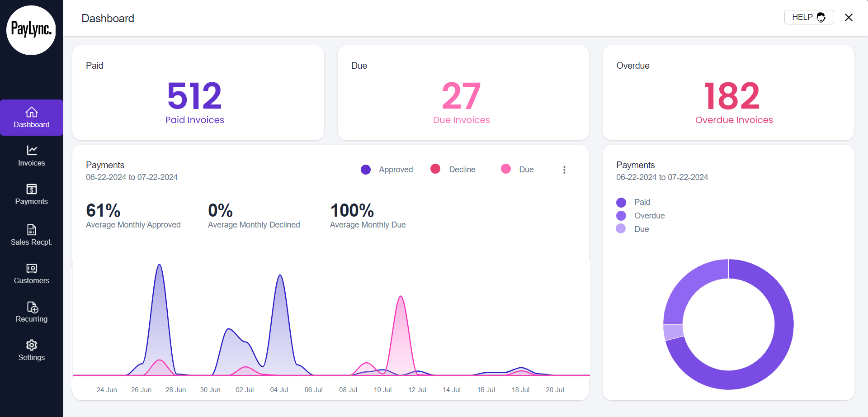Open the Payments chart options menu
The width and height of the screenshot is (868, 417).
click(x=564, y=169)
